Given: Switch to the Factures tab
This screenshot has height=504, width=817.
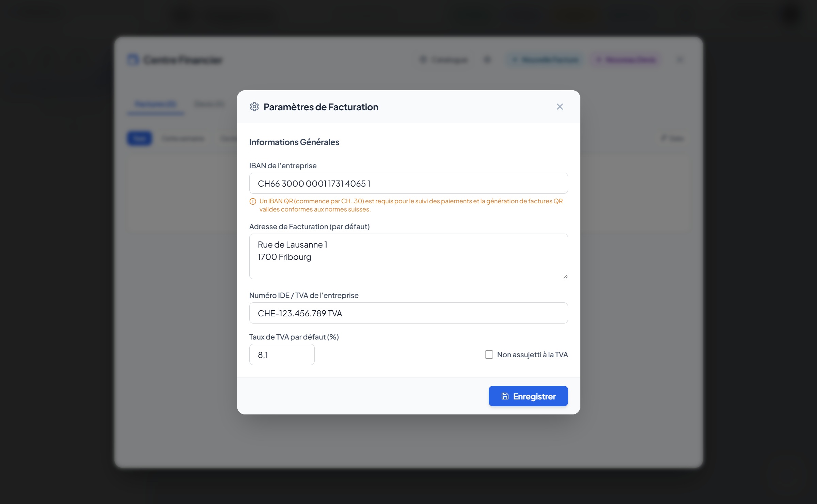Looking at the screenshot, I should (156, 104).
